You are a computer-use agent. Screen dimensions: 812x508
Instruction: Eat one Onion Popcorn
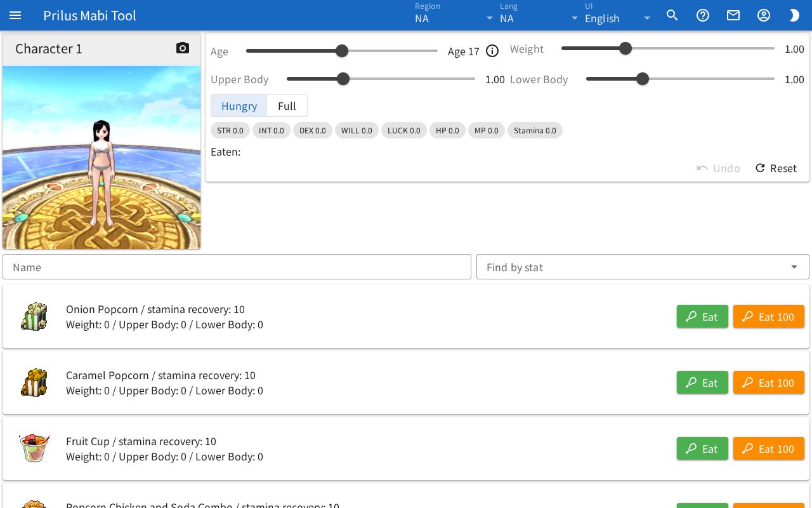tap(702, 316)
